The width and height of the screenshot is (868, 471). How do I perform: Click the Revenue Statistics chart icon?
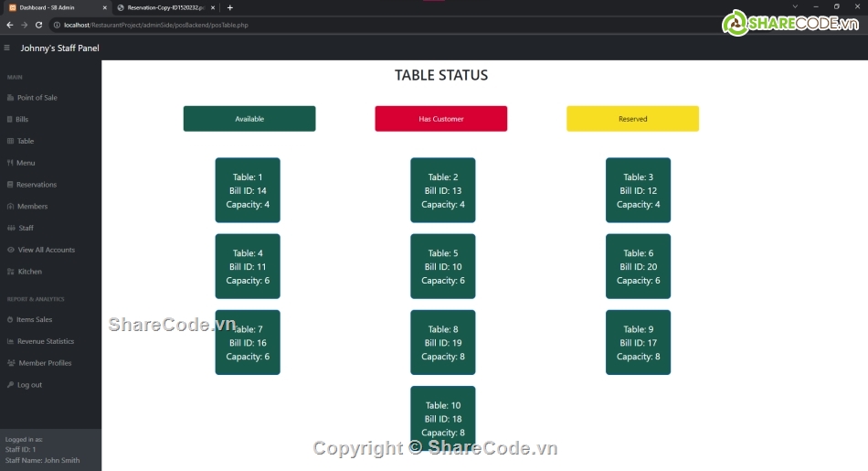[x=10, y=341]
